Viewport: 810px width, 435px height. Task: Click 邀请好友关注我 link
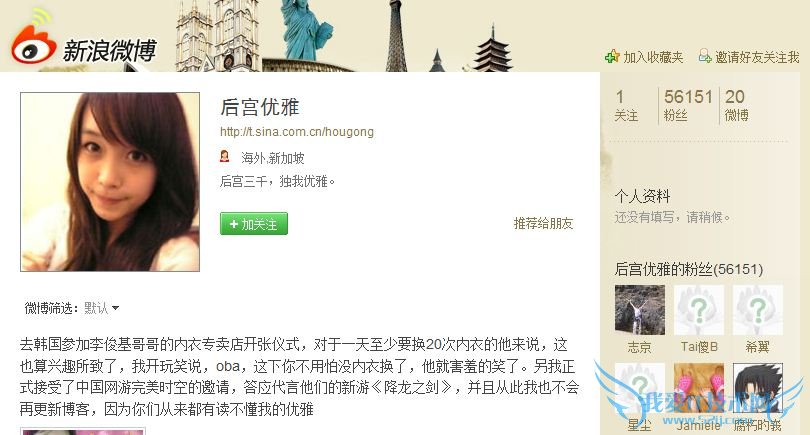[x=757, y=57]
